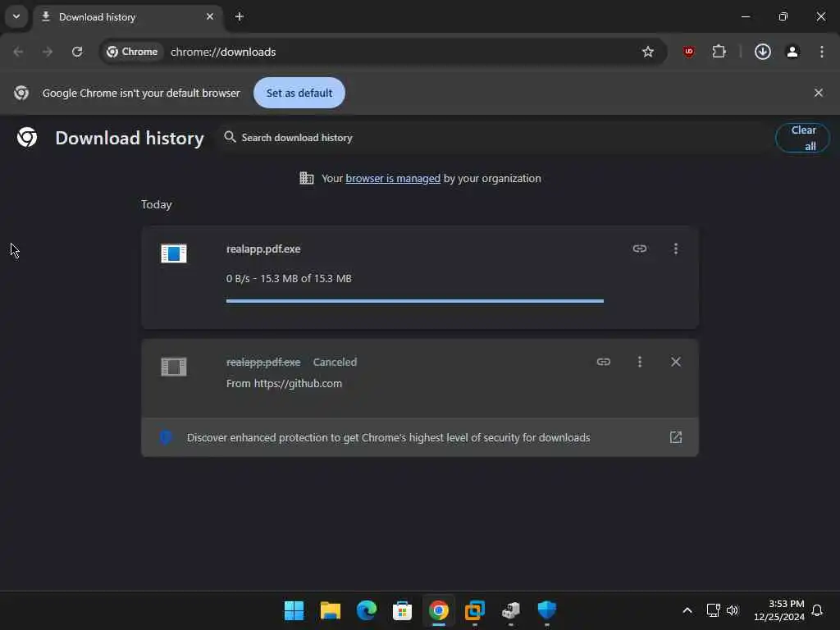
Task: Copy link of the in-progress download
Action: [x=640, y=249]
